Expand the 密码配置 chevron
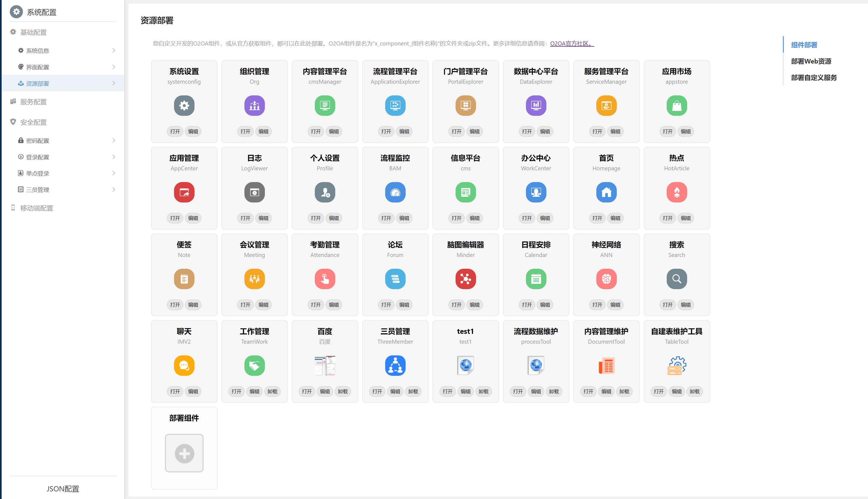This screenshot has width=868, height=499. tap(113, 141)
